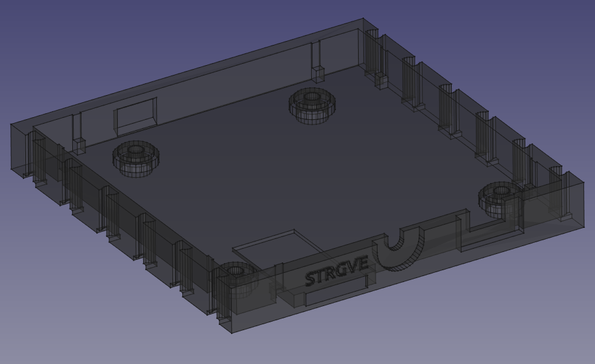Click the rectangular notch right of the U-cutout
The image size is (595, 364).
tap(490, 232)
